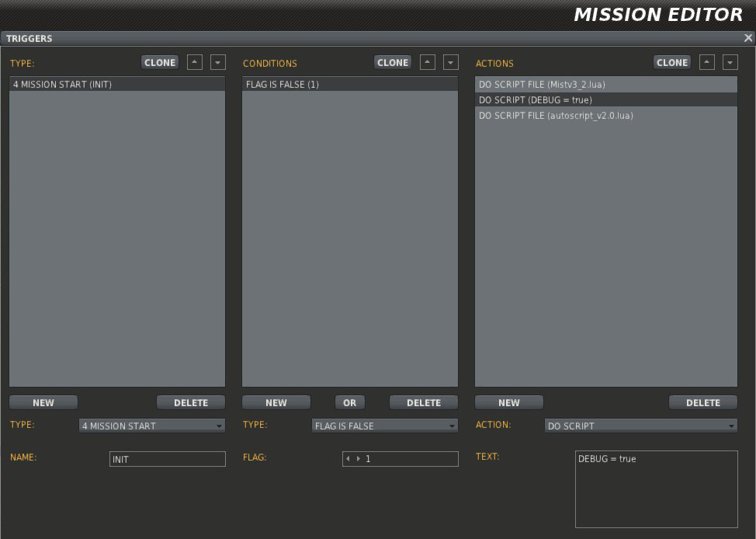Image resolution: width=756 pixels, height=539 pixels.
Task: Delete the selected trigger
Action: [191, 402]
